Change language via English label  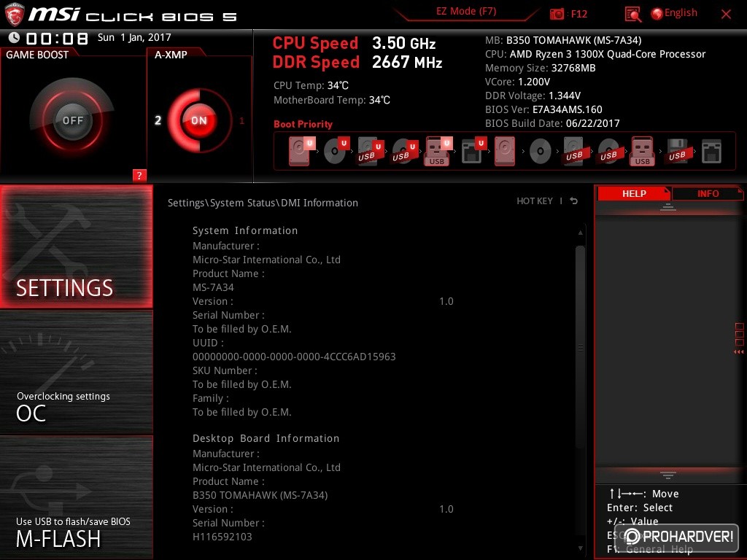coord(681,13)
